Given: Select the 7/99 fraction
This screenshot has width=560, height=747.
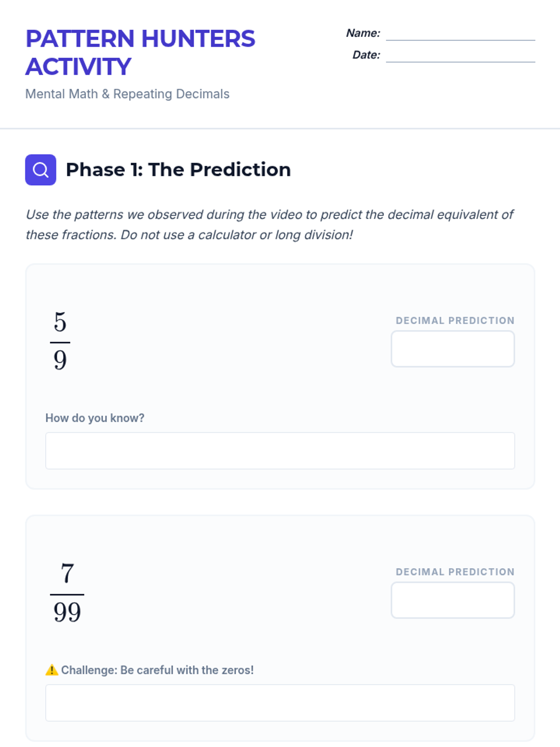Looking at the screenshot, I should click(x=67, y=593).
